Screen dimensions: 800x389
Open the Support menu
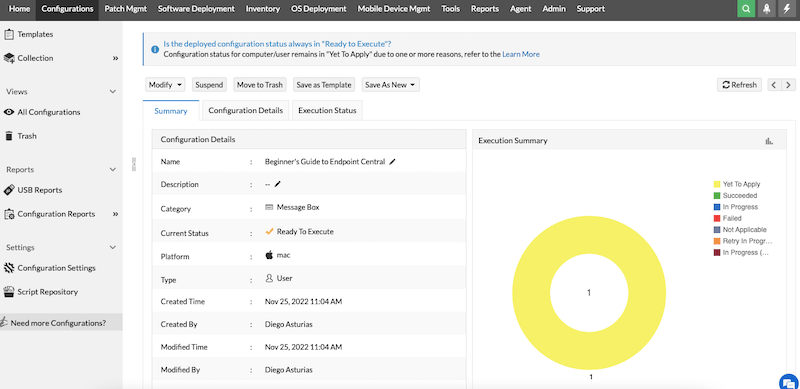coord(591,9)
